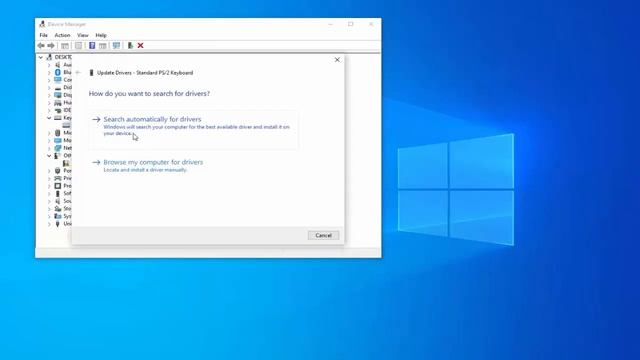Select the Monitors category icon
Image resolution: width=640 pixels, height=360 pixels.
point(58,140)
